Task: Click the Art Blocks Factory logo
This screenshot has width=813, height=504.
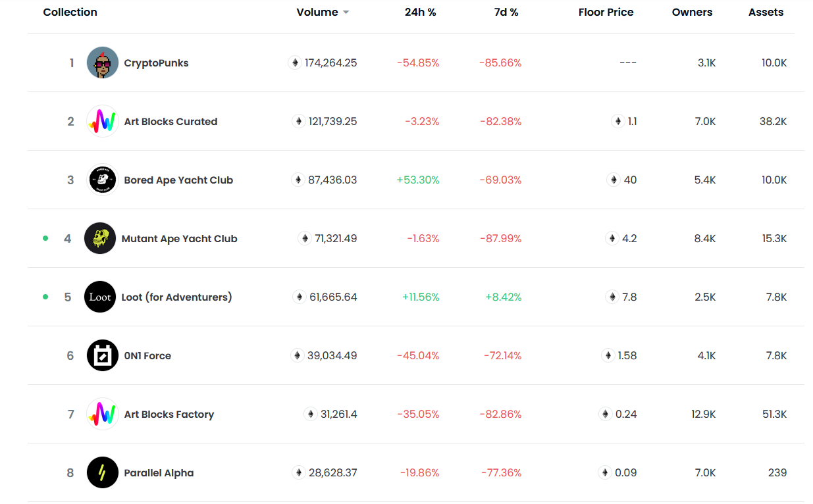Action: pyautogui.click(x=103, y=415)
